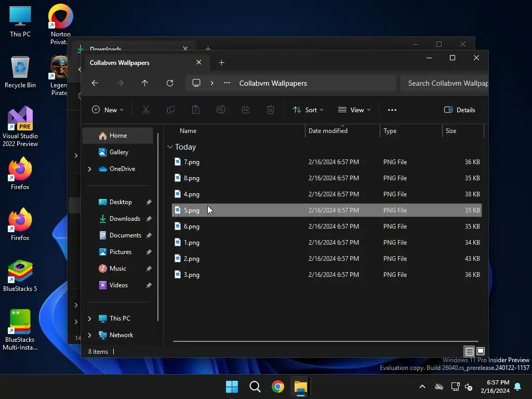The image size is (532, 399).
Task: Select the file 8.png
Action: point(326,178)
